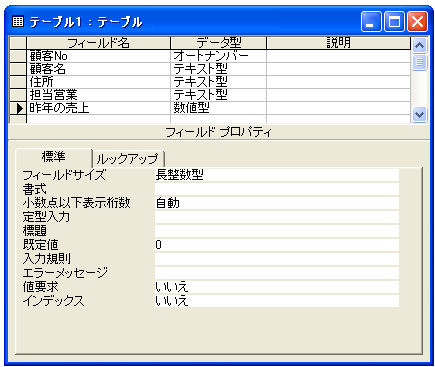The image size is (435, 367).
Task: Click the 値要求 いいえ property field
Action: [277, 287]
